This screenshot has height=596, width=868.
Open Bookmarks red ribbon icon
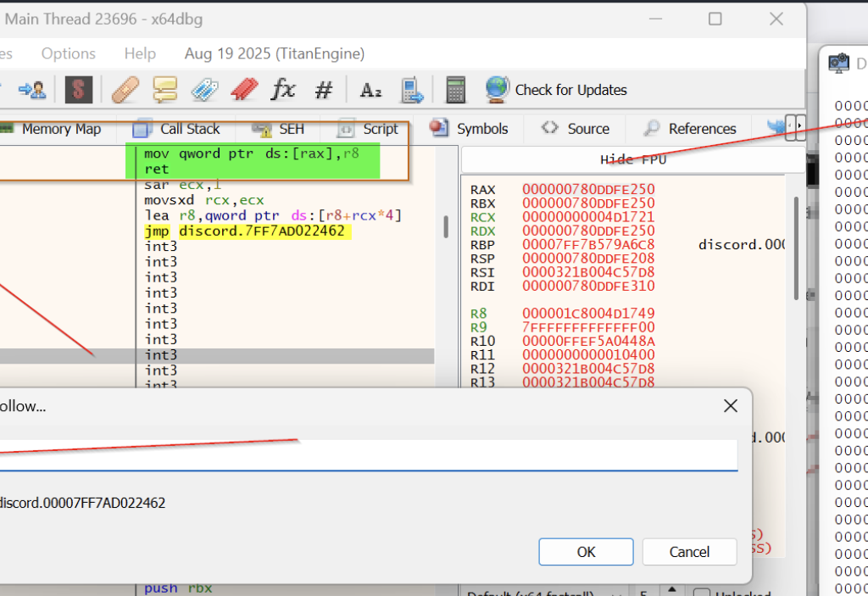coord(244,89)
